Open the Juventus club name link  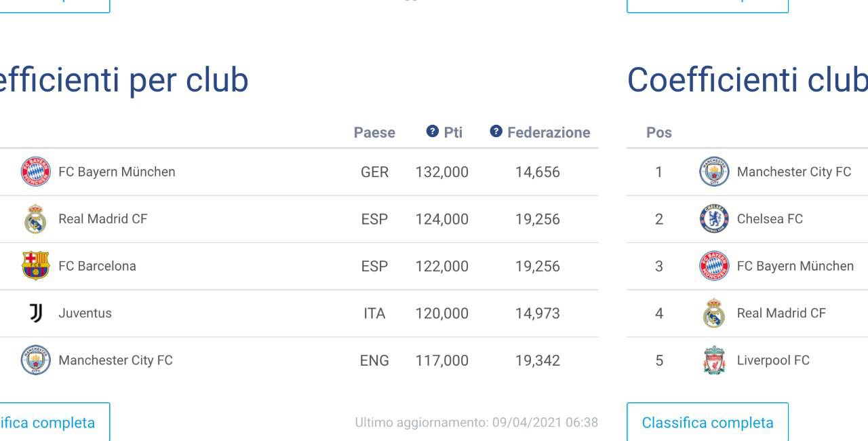[x=85, y=313]
